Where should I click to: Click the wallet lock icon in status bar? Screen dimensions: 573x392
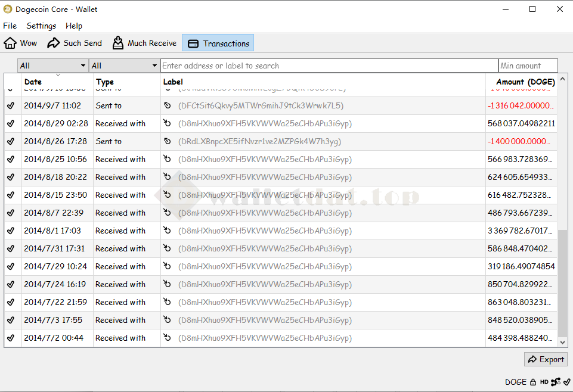533,382
